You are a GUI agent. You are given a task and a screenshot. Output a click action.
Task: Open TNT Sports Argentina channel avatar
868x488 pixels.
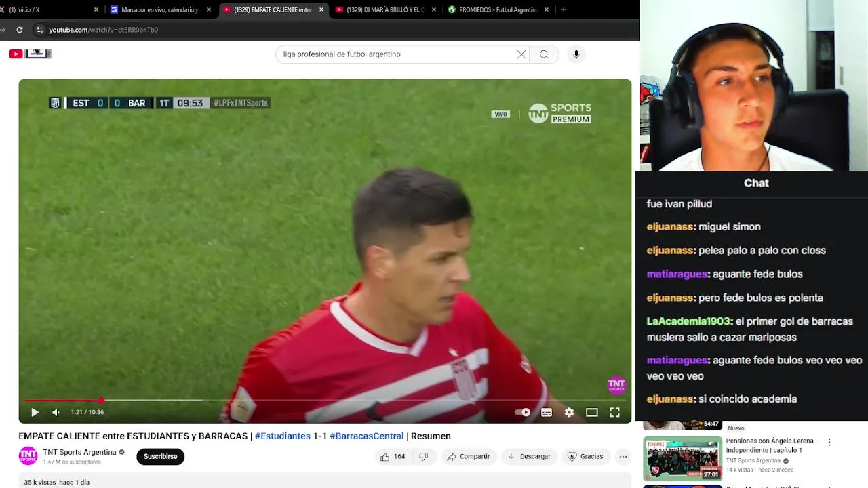pos(28,456)
